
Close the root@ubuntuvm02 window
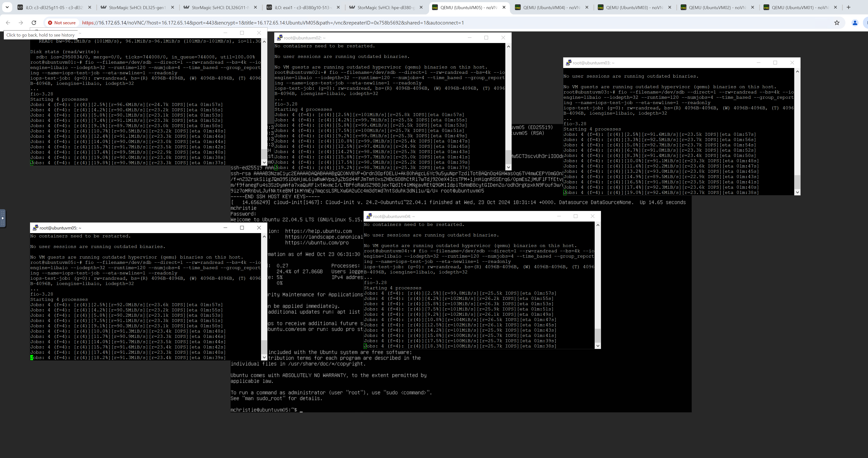pyautogui.click(x=503, y=38)
